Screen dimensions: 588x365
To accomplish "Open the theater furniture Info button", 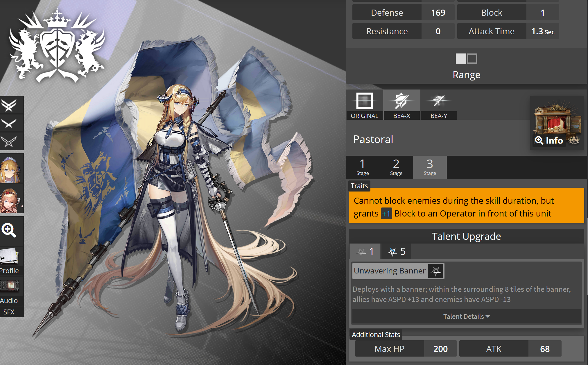I will coord(549,140).
